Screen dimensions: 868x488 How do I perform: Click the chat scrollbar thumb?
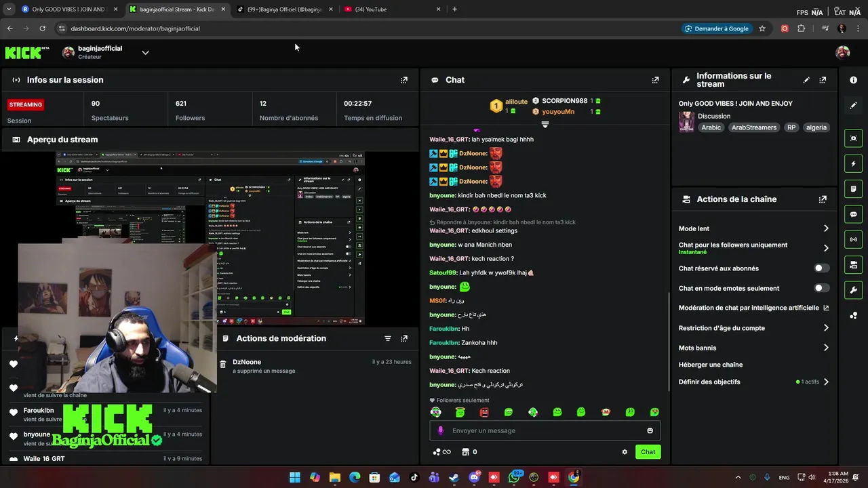coord(669,342)
